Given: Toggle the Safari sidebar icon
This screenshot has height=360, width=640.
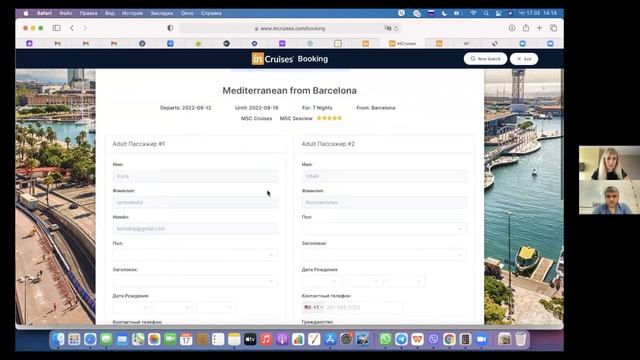Looking at the screenshot, I should click(57, 28).
